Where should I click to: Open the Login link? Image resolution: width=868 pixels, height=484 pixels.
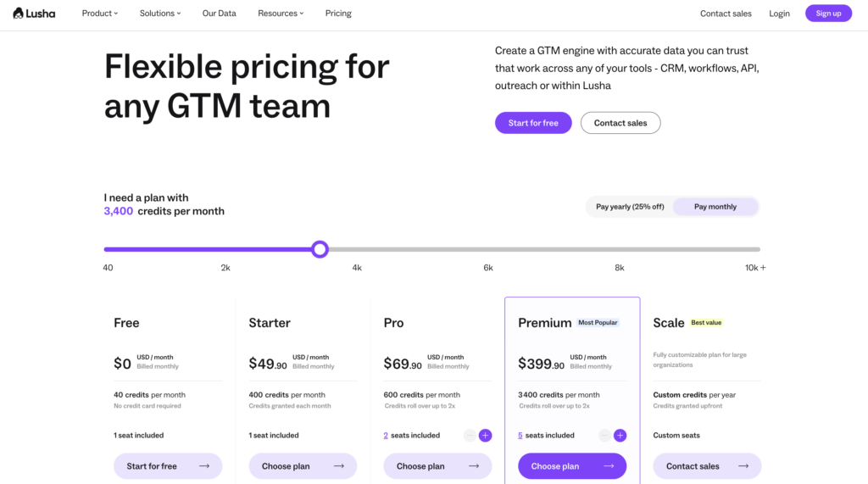click(779, 14)
